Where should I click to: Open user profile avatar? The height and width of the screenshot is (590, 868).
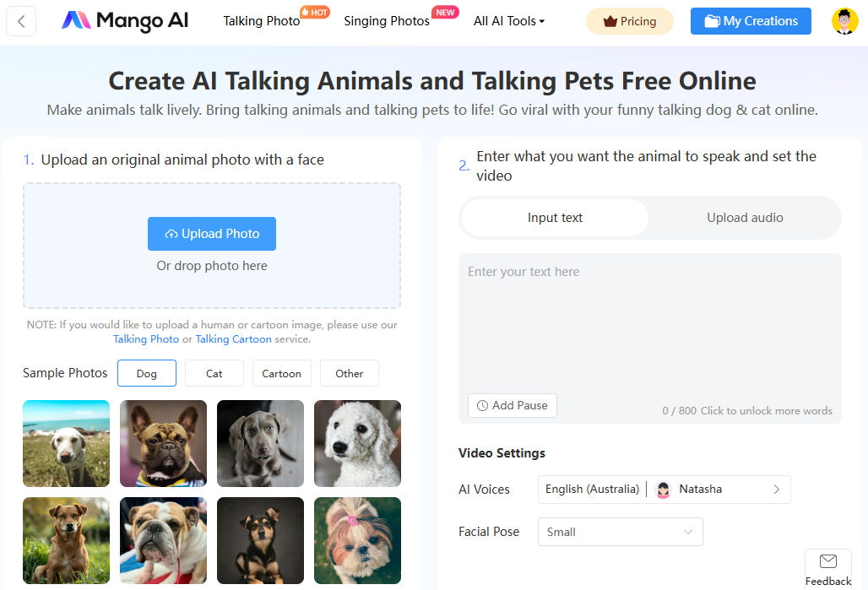tap(844, 21)
